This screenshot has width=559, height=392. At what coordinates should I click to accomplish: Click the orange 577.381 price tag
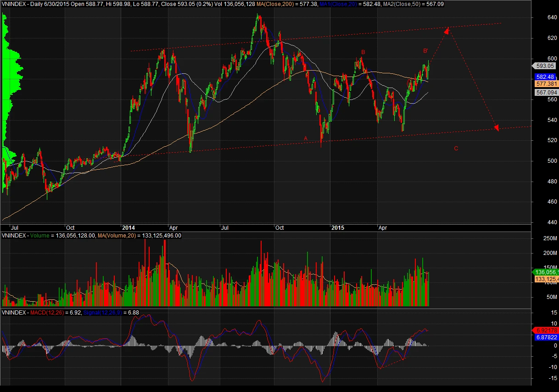(x=545, y=84)
